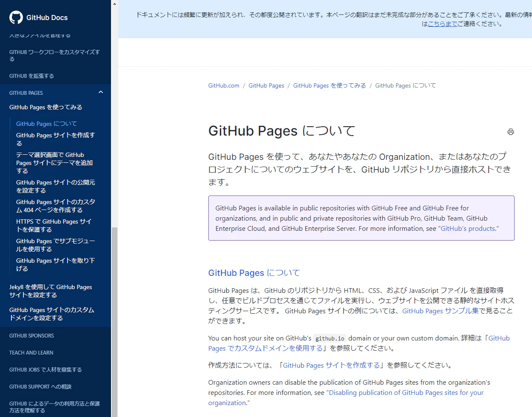Click the 'github.io' code text
This screenshot has height=417, width=532.
tap(330, 338)
